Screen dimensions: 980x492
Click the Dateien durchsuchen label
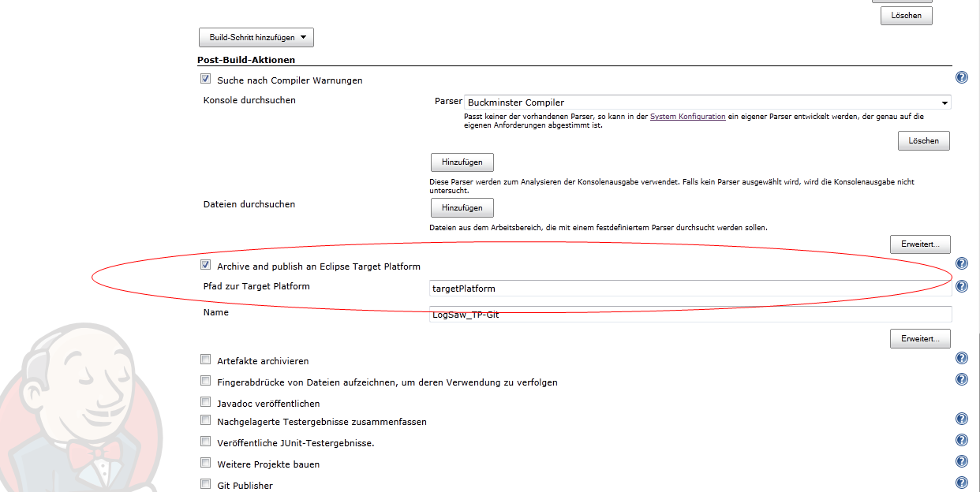point(249,204)
